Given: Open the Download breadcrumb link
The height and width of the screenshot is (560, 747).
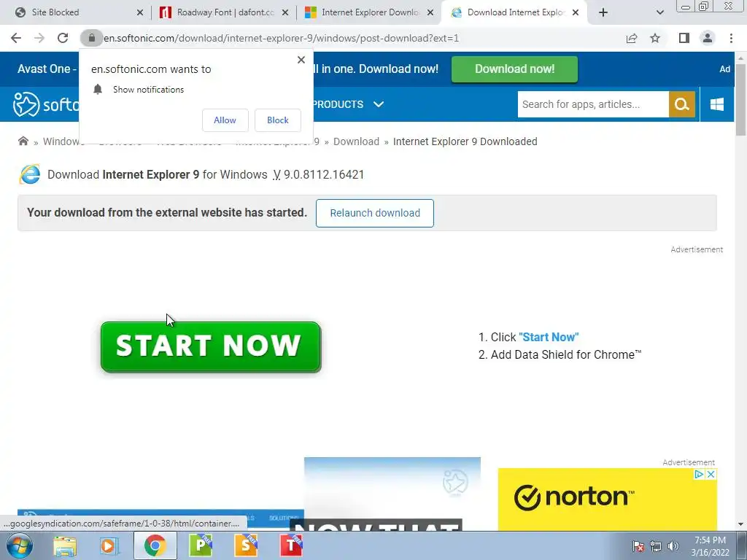Looking at the screenshot, I should (x=356, y=141).
